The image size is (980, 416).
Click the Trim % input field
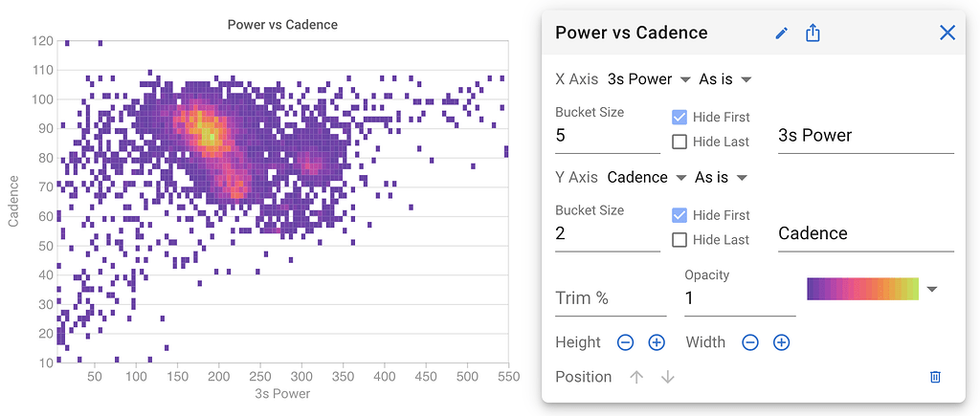[x=611, y=298]
